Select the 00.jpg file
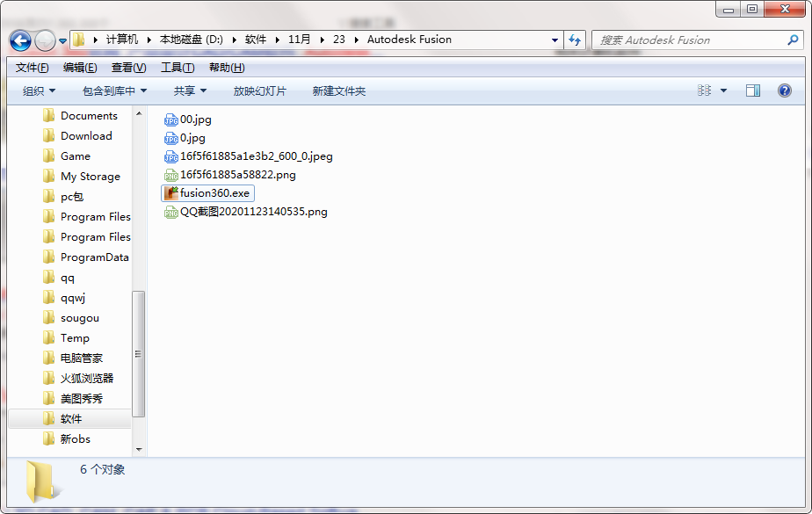812x514 pixels. [187, 119]
